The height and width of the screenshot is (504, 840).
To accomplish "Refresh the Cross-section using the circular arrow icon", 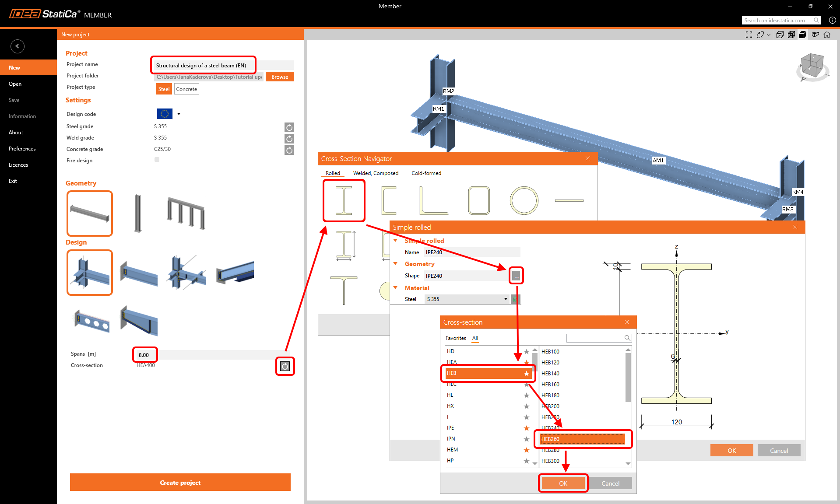I will pos(285,367).
